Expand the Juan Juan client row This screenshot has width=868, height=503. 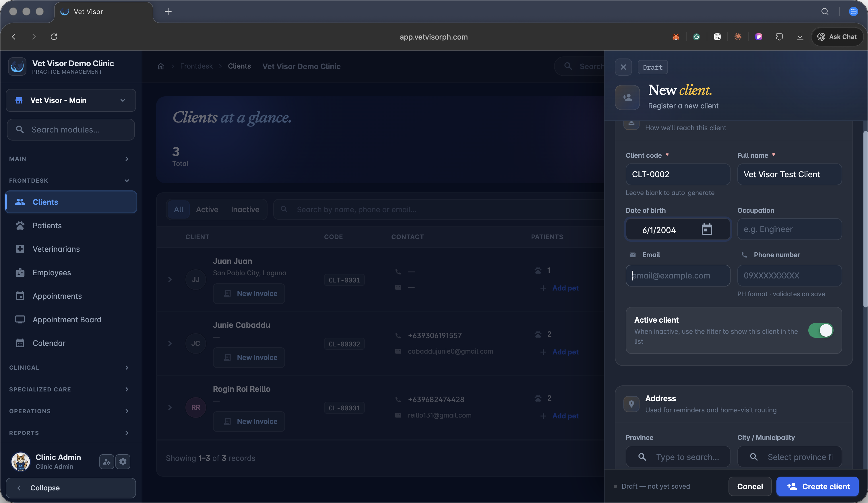tap(170, 279)
